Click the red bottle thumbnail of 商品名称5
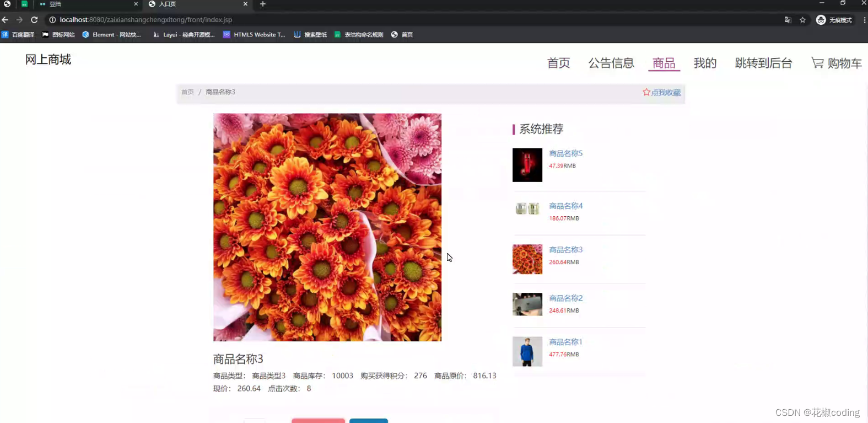This screenshot has width=868, height=423. click(x=527, y=165)
